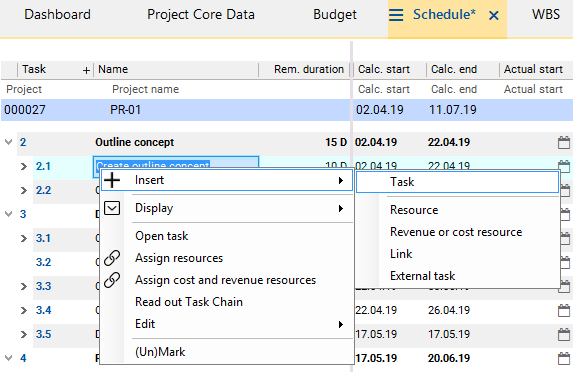Select (Un)Mark menu entry
This screenshot has height=372, width=573.
[160, 352]
